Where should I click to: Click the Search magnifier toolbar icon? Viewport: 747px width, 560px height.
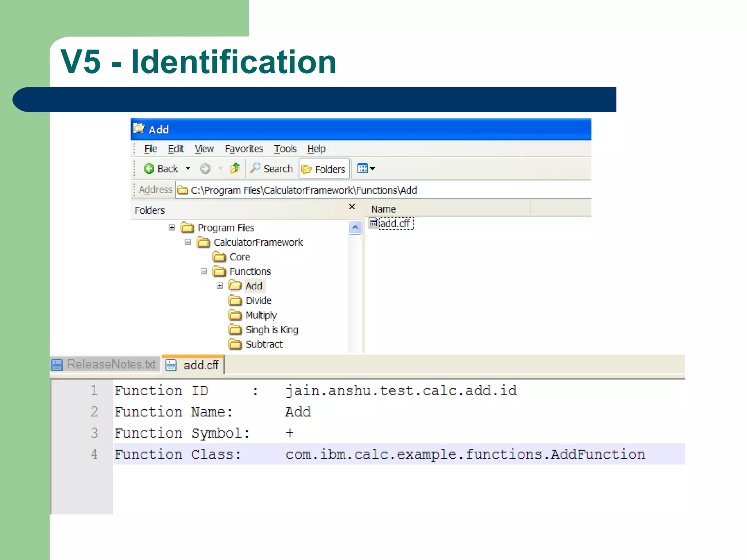pyautogui.click(x=255, y=168)
